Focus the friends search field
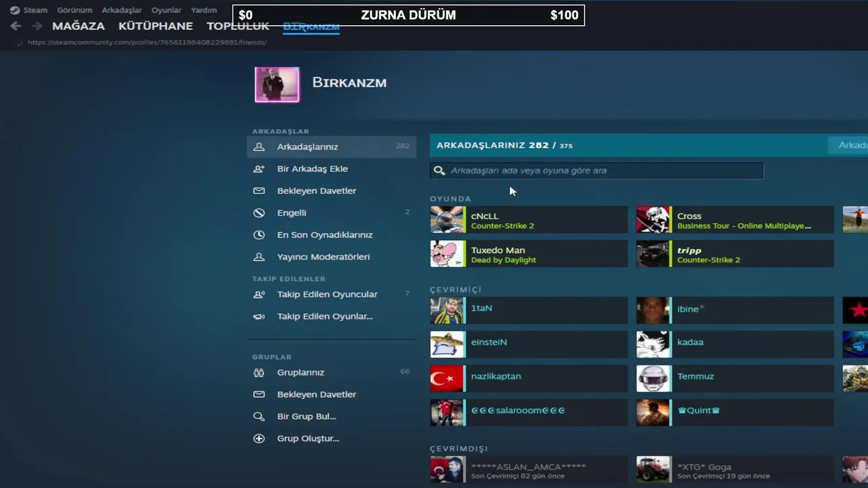This screenshot has height=488, width=868. click(597, 170)
